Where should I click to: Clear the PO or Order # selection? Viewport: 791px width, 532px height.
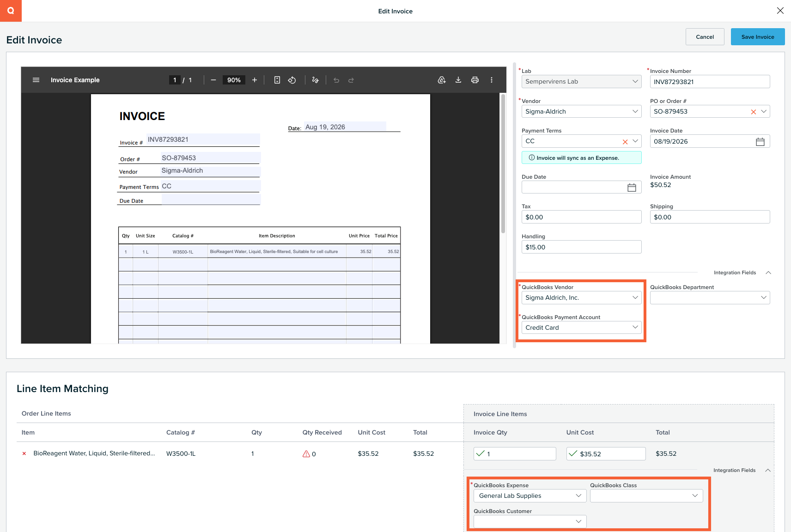(754, 112)
